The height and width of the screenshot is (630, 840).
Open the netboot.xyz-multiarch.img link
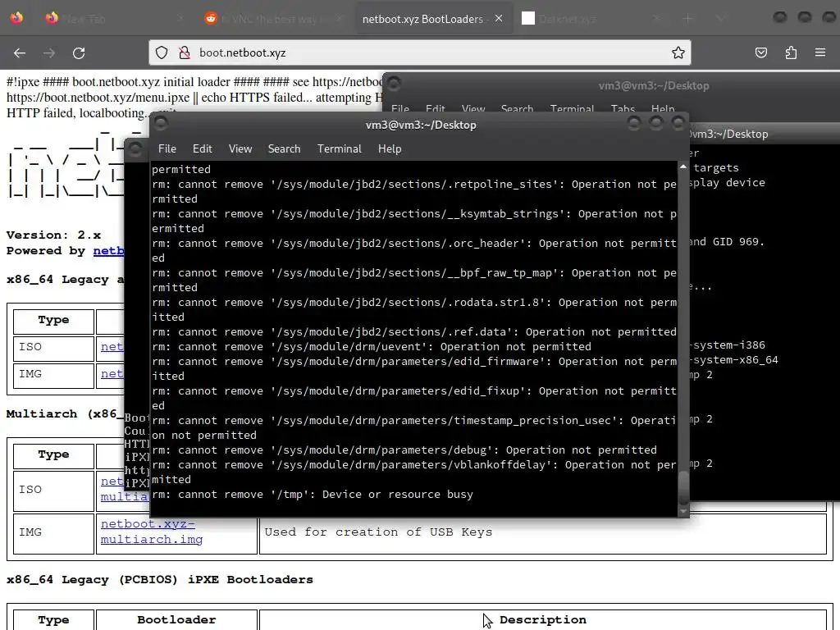[x=152, y=532]
